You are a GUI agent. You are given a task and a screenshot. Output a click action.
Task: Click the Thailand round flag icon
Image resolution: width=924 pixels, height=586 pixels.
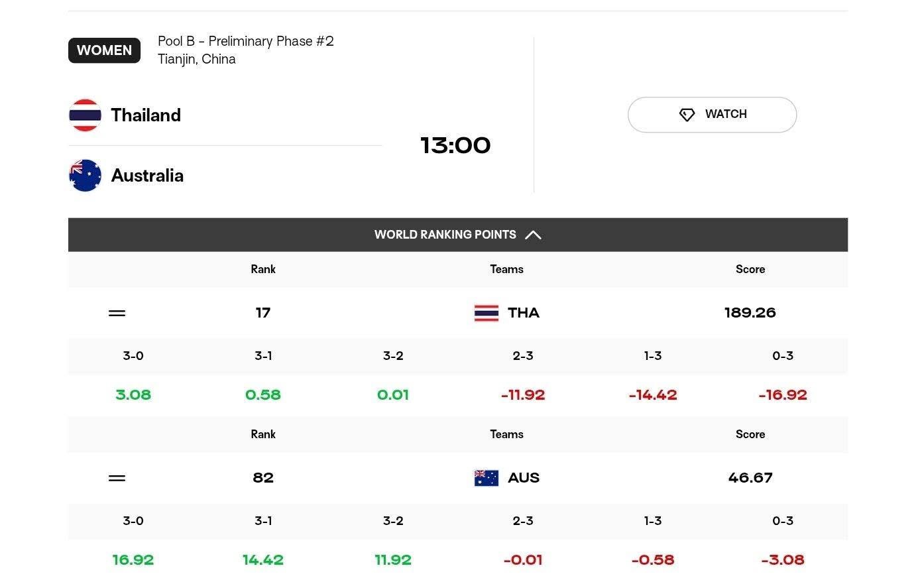tap(85, 115)
